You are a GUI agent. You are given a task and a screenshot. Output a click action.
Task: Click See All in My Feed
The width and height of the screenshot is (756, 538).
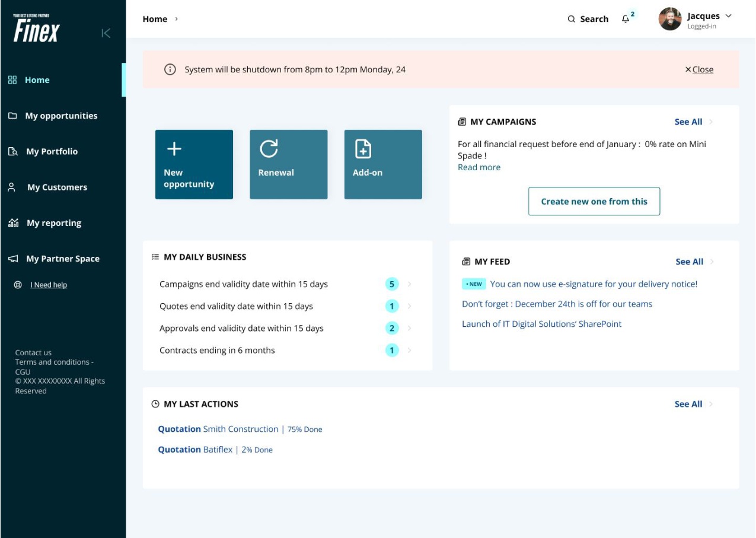tap(690, 262)
